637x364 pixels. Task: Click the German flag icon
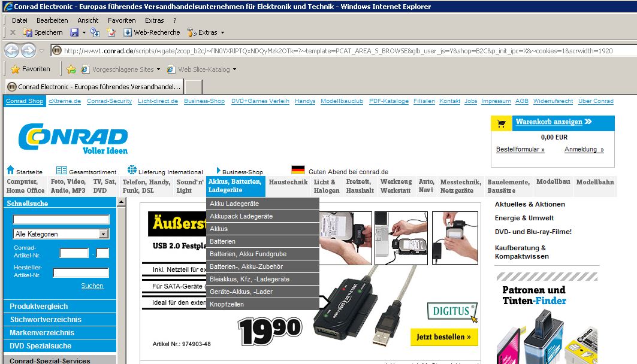click(x=298, y=171)
